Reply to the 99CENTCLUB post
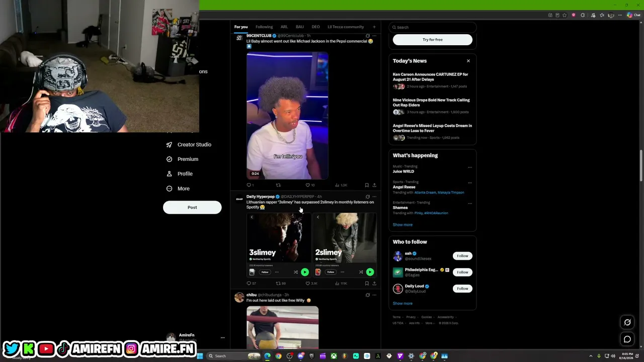 coord(250,185)
